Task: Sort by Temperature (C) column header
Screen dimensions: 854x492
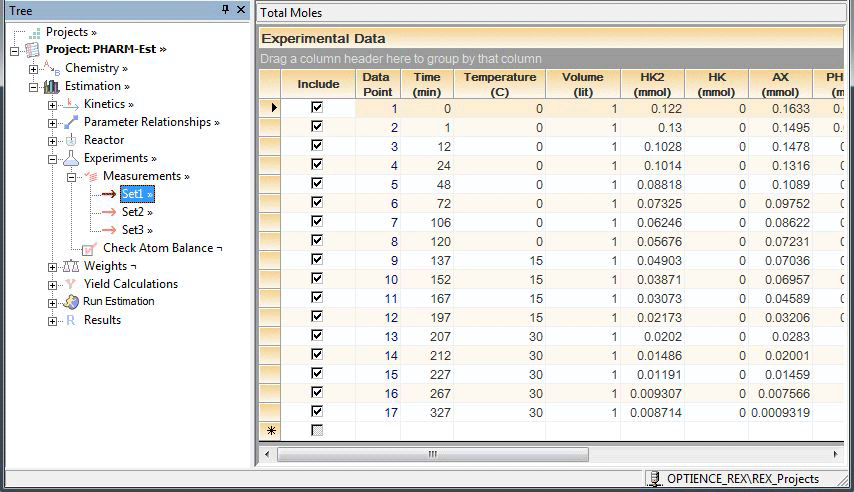Action: pos(499,84)
